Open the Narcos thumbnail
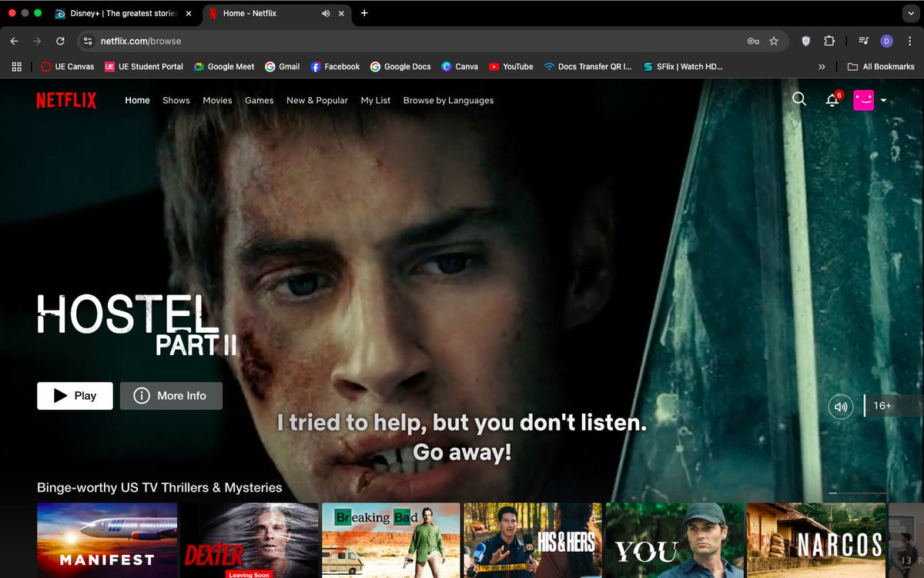 tap(816, 540)
